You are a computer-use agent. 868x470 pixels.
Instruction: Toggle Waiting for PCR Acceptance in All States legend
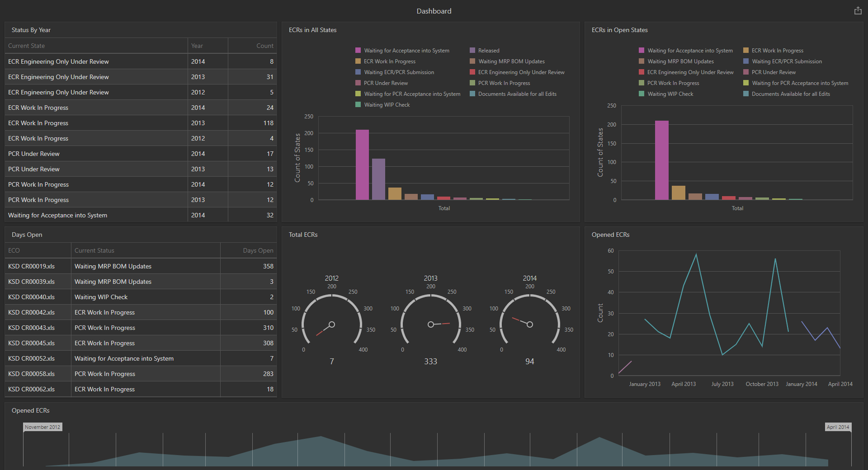click(408, 94)
